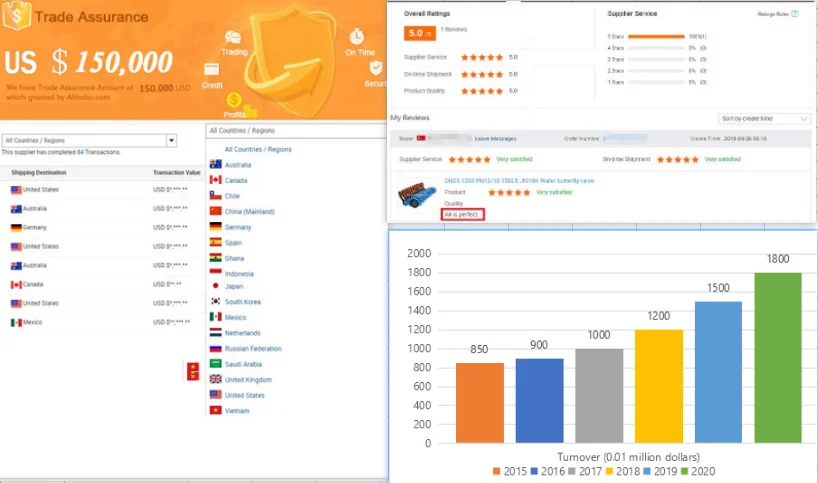Click the blue 2016 legend swatch
The image size is (818, 483).
coord(534,472)
